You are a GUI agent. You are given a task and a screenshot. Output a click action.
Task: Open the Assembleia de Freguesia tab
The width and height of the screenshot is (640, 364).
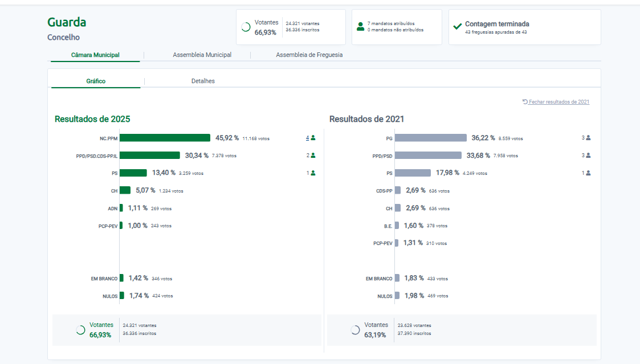coord(309,55)
